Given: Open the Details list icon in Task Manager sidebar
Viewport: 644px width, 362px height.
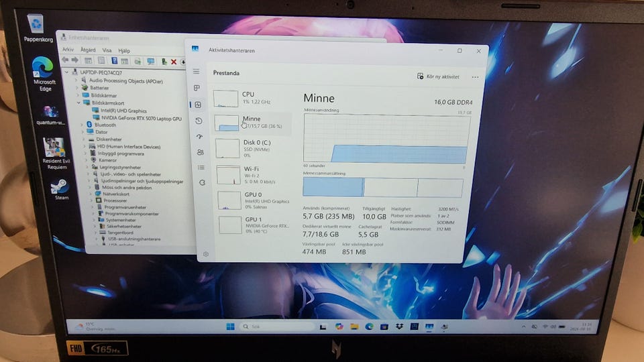Looking at the screenshot, I should (x=201, y=168).
